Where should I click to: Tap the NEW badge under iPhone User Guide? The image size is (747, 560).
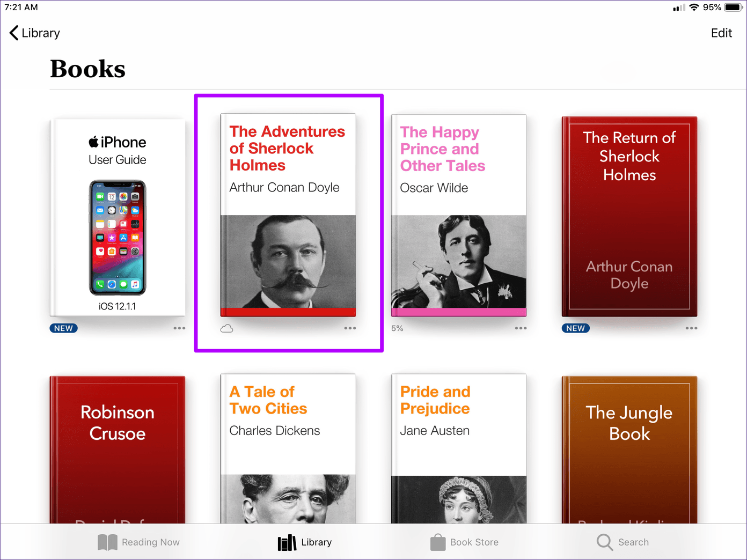[63, 328]
